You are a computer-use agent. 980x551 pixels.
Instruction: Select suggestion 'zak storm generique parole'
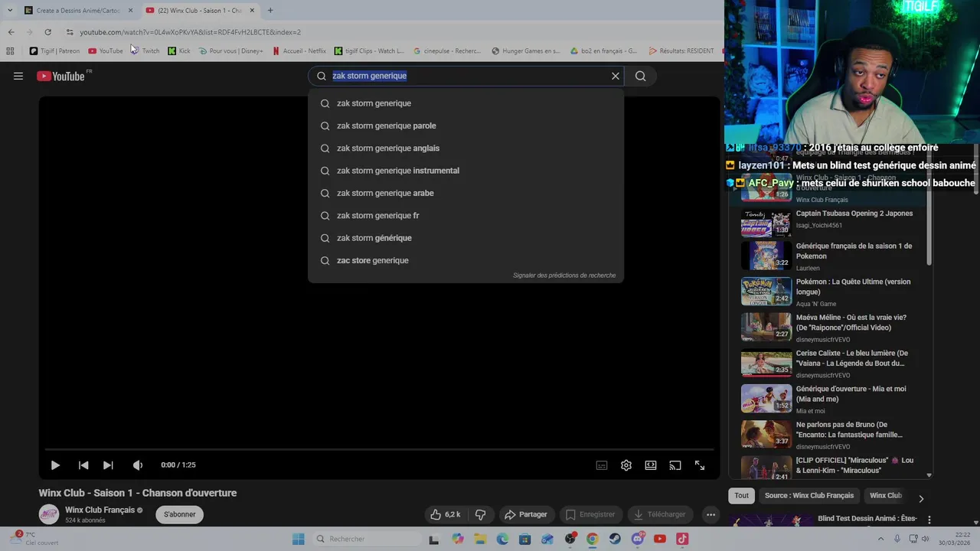(x=465, y=126)
